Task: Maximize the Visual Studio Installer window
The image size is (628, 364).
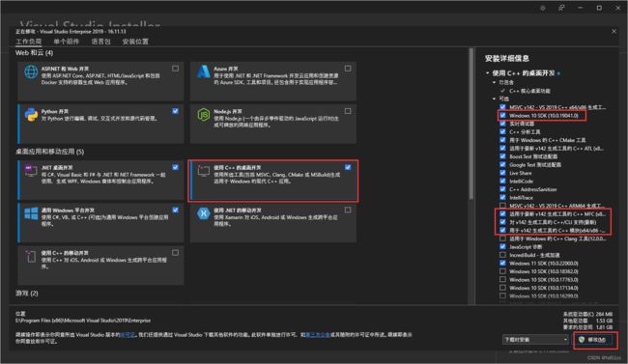Action: coord(599,8)
